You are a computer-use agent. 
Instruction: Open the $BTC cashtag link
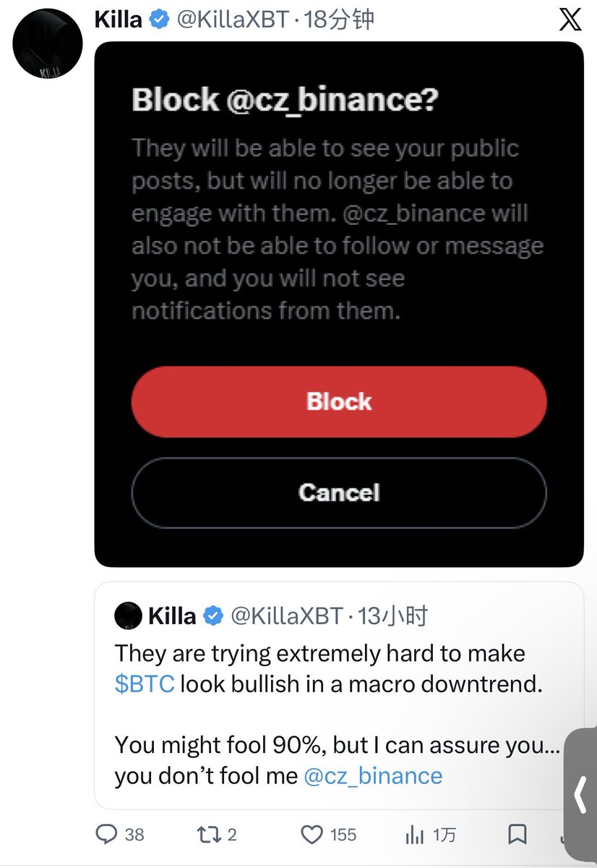(145, 684)
